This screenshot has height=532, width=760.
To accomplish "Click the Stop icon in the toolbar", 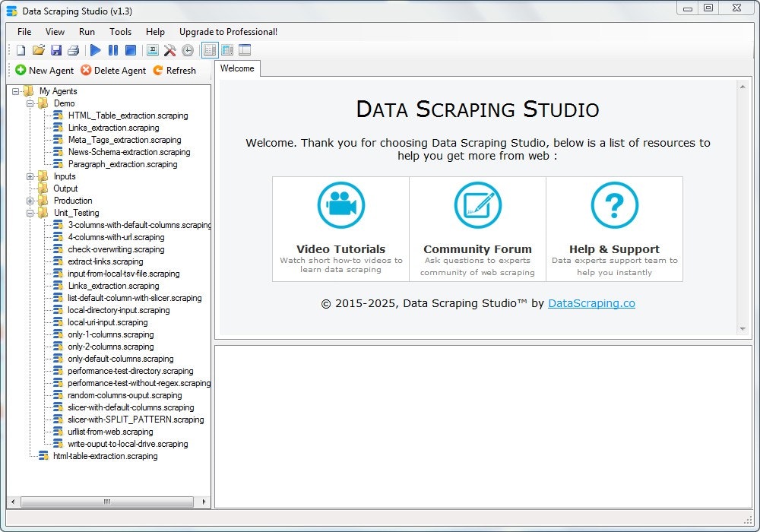I will (131, 50).
